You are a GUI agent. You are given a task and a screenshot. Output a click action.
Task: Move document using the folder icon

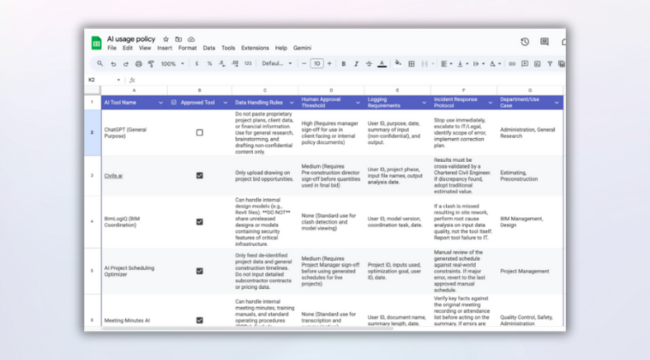pos(178,39)
